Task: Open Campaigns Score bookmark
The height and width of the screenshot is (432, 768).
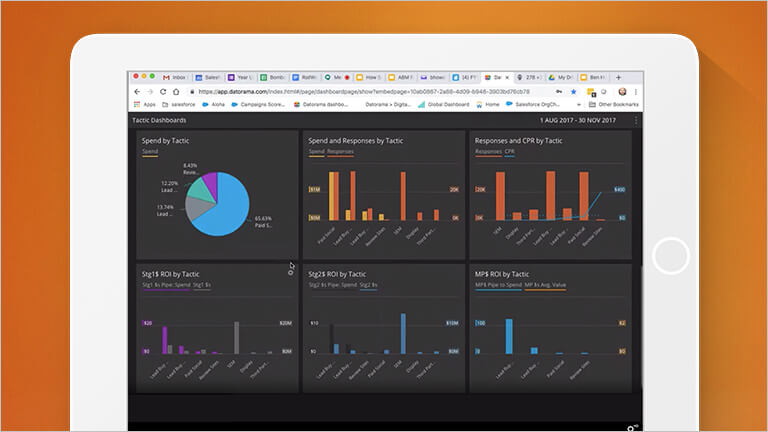Action: pyautogui.click(x=258, y=104)
